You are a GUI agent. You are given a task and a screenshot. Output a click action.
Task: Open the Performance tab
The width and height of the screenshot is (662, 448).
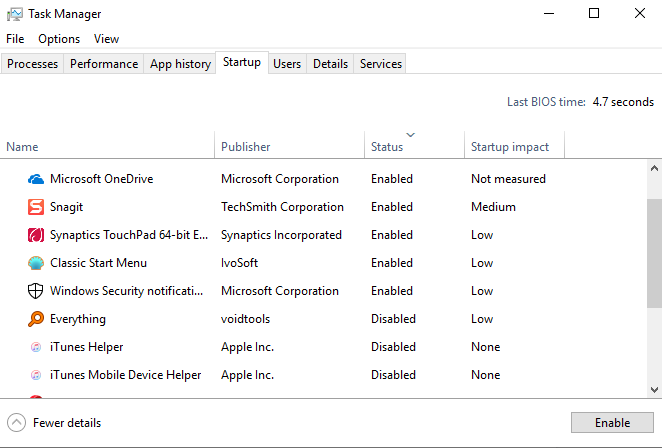pyautogui.click(x=104, y=64)
